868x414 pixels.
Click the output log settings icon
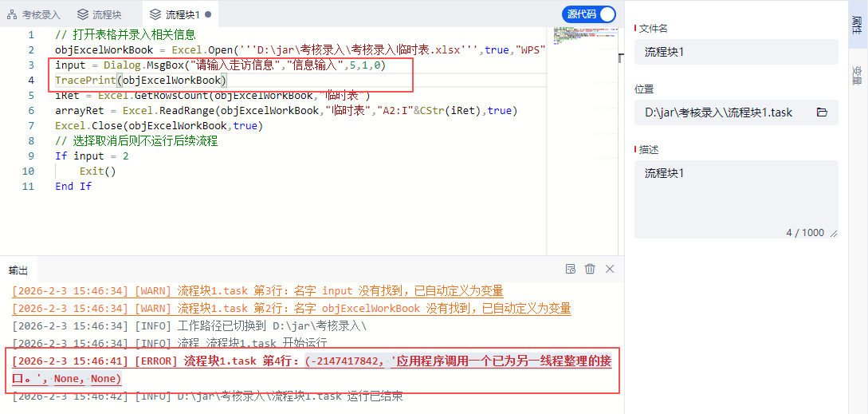(x=570, y=269)
